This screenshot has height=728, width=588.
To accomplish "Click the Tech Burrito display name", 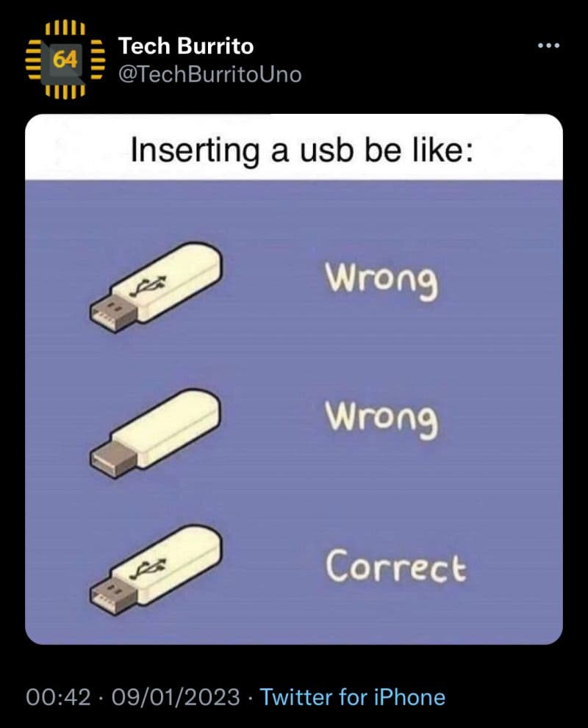I will (x=186, y=46).
